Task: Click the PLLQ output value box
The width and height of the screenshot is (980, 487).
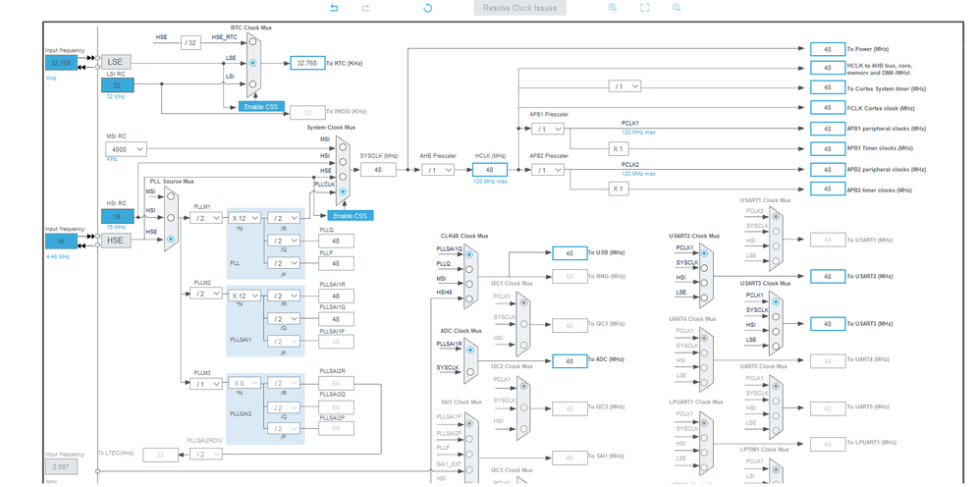Action: click(x=336, y=241)
